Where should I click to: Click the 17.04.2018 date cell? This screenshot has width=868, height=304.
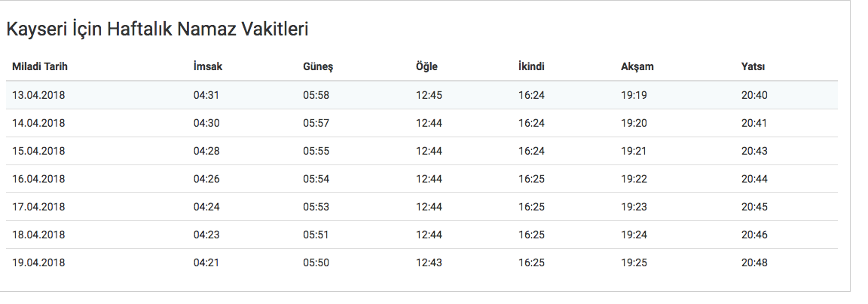pyautogui.click(x=38, y=207)
